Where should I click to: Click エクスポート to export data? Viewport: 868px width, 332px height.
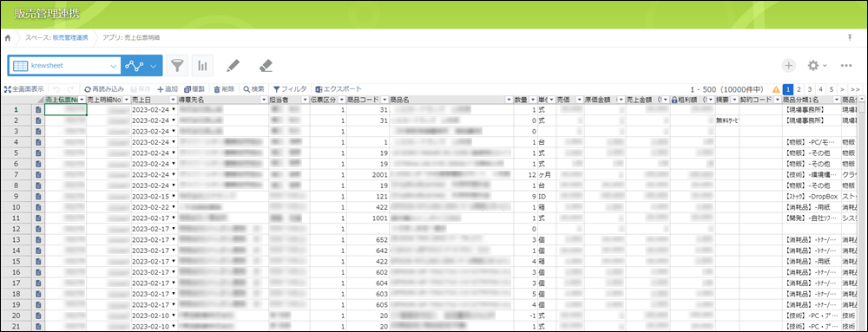(339, 89)
